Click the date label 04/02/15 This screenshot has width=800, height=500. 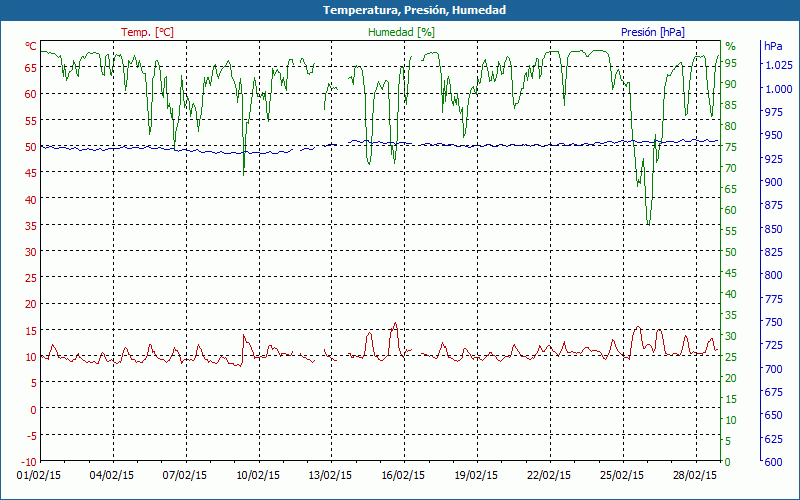pyautogui.click(x=112, y=475)
